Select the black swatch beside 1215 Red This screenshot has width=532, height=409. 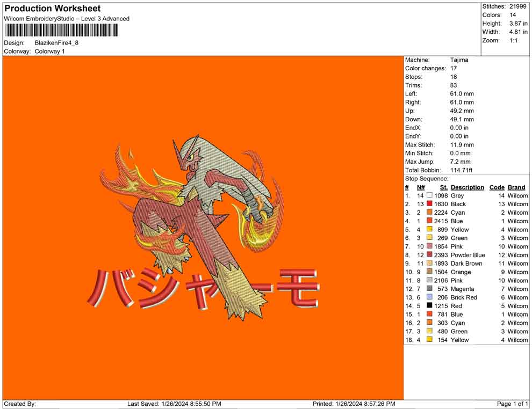429,305
